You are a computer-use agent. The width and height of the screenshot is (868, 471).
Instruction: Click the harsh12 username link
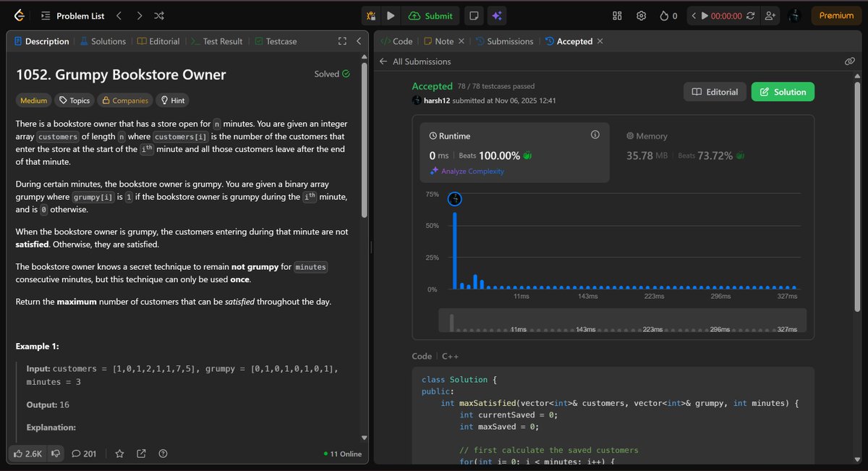437,101
